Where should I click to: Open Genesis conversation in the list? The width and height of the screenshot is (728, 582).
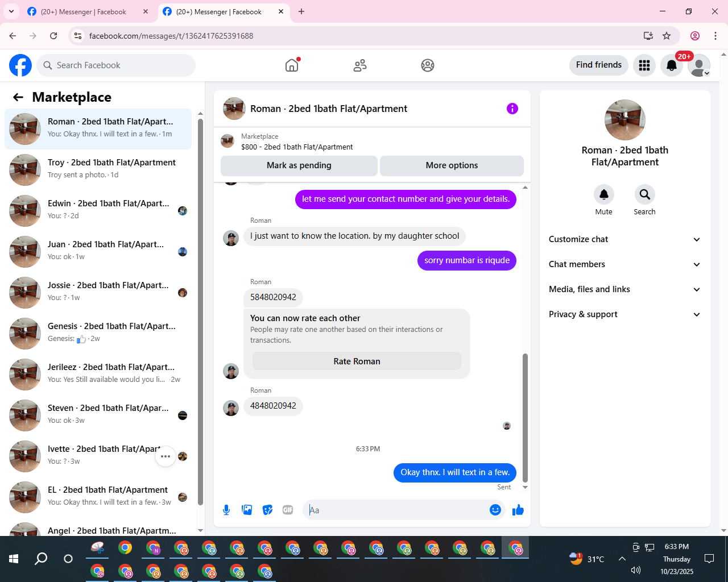[98, 334]
